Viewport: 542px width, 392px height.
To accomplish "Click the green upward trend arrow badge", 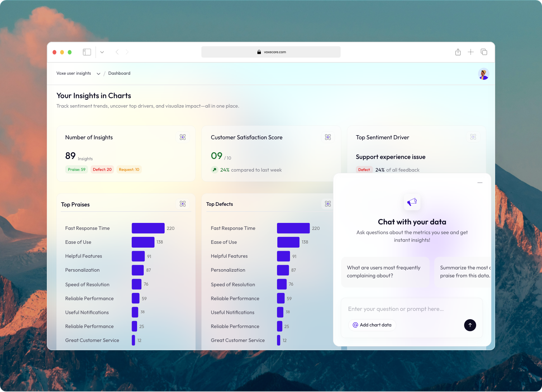I will 215,170.
